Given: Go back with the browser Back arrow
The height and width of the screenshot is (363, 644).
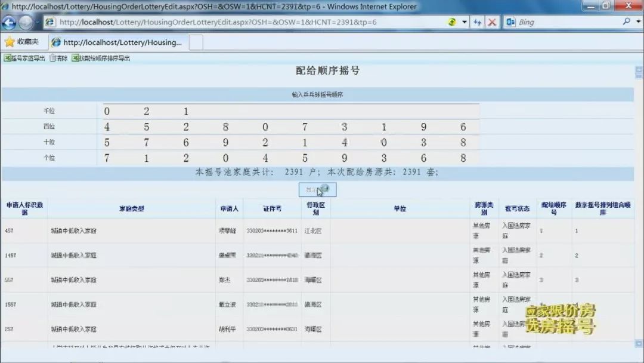Looking at the screenshot, I should point(8,22).
